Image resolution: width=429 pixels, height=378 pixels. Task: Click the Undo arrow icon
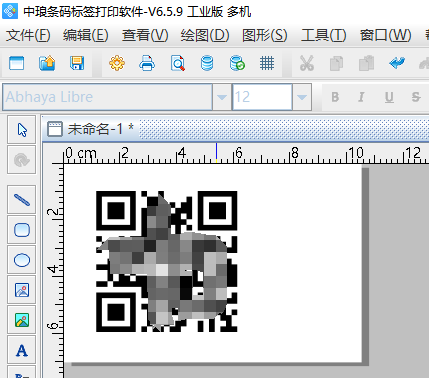(x=397, y=63)
